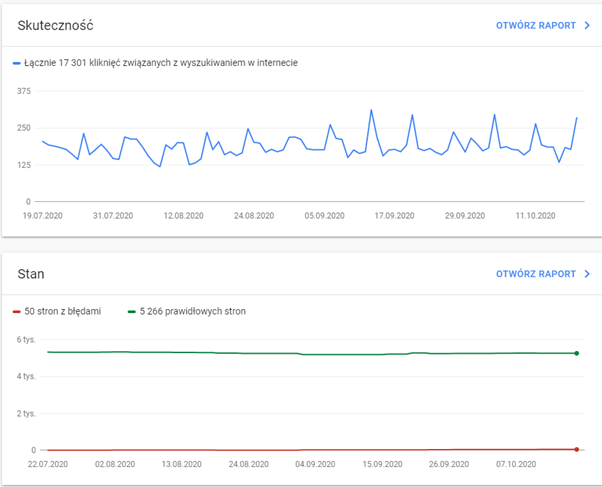Click the highest peak of the blue clicks line
This screenshot has height=487, width=602.
click(371, 110)
